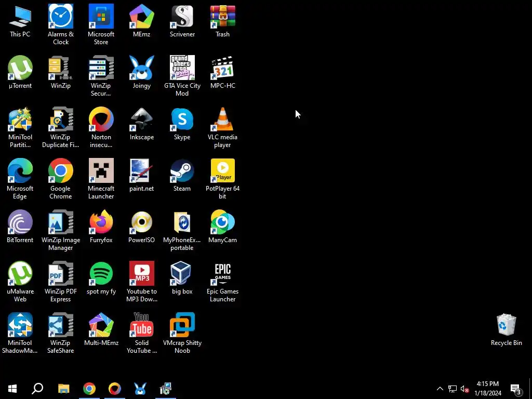Show hidden system tray icons
532x399 pixels.
(440, 389)
